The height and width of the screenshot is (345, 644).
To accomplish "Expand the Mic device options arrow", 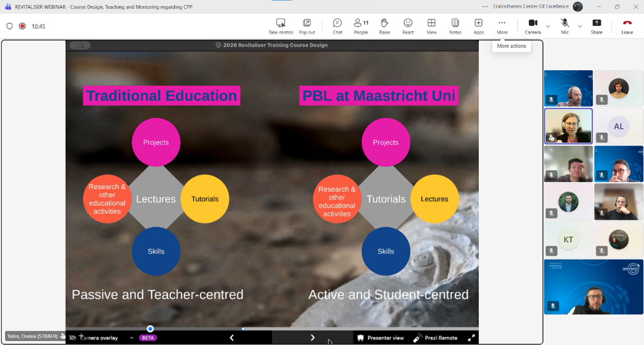I will (580, 26).
